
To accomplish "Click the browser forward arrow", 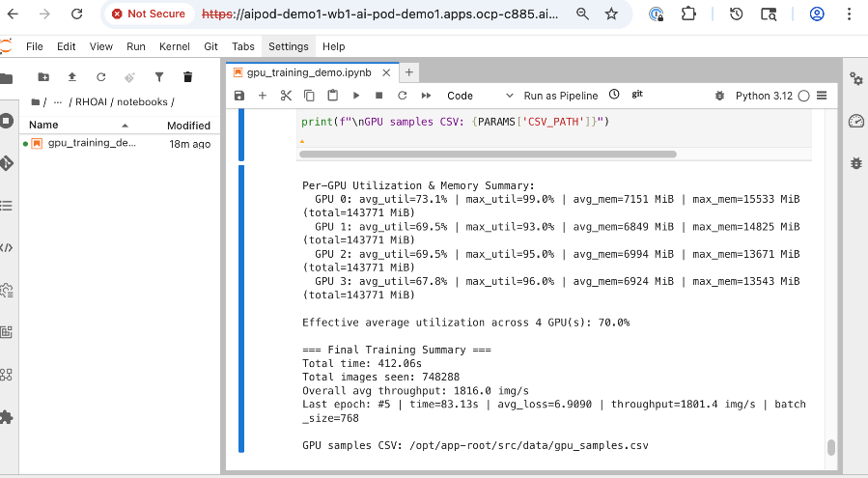I will tap(44, 14).
